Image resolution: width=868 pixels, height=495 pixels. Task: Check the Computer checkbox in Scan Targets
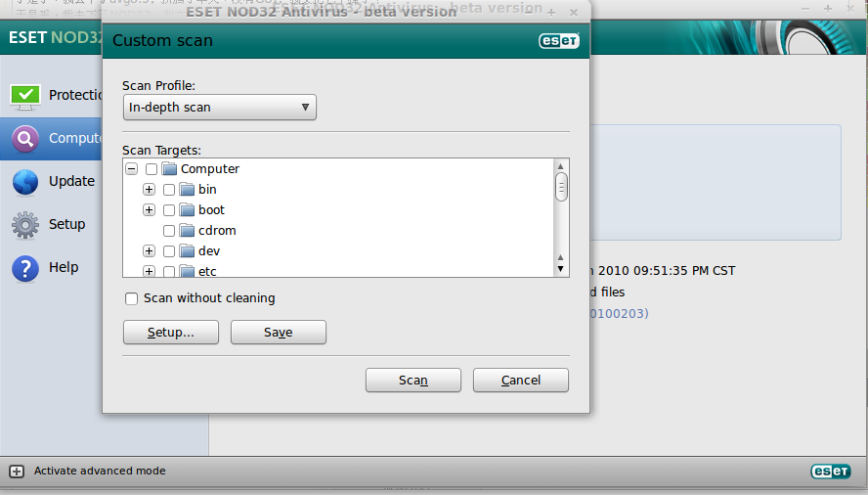click(x=152, y=169)
